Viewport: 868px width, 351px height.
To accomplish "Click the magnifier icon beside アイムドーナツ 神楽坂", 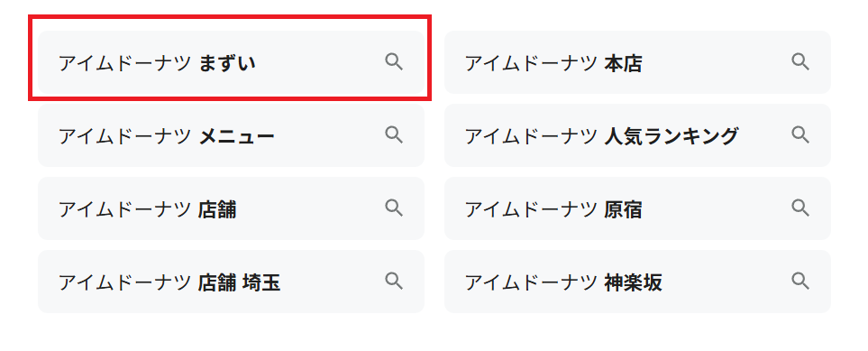I will coord(799,282).
